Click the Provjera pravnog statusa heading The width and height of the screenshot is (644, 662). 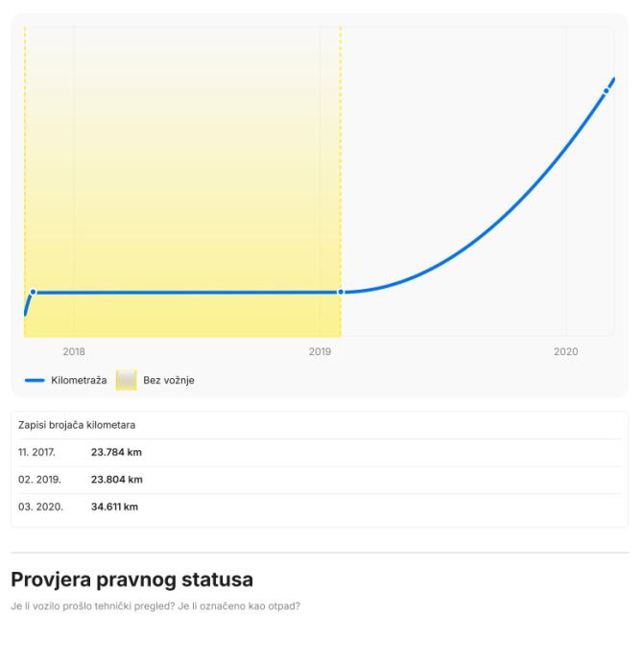pos(131,579)
